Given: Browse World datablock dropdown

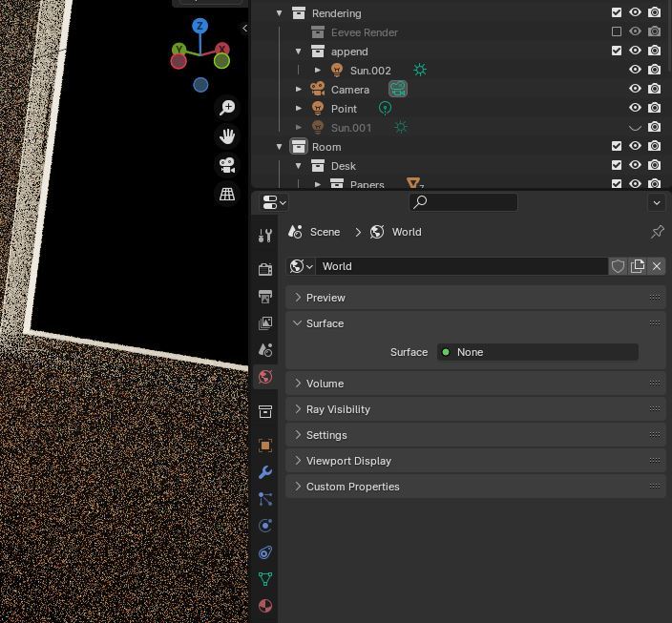Looking at the screenshot, I should tap(301, 266).
